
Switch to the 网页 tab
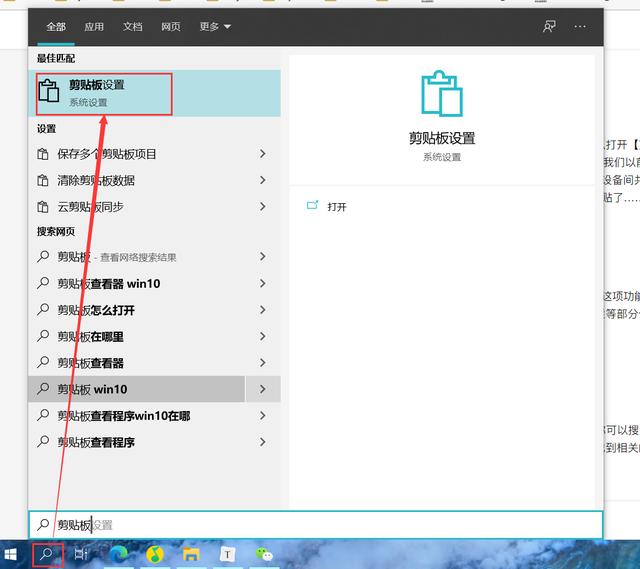point(171,27)
